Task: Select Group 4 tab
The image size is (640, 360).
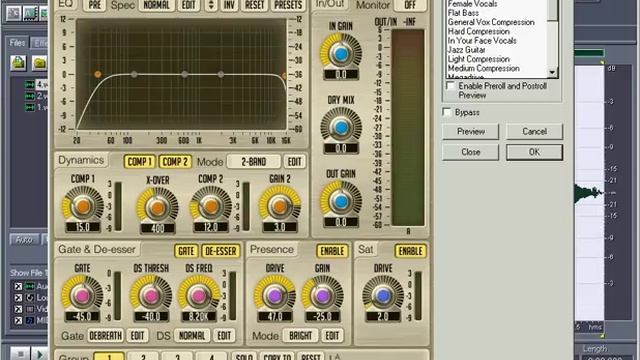Action: tap(211, 356)
